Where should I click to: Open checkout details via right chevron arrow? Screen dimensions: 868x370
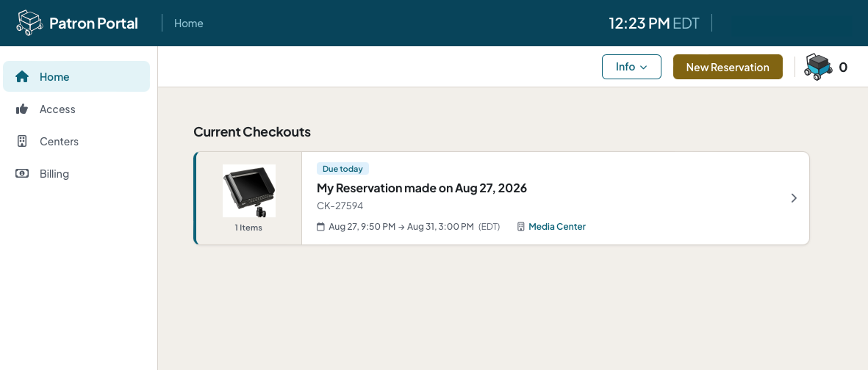(x=794, y=198)
